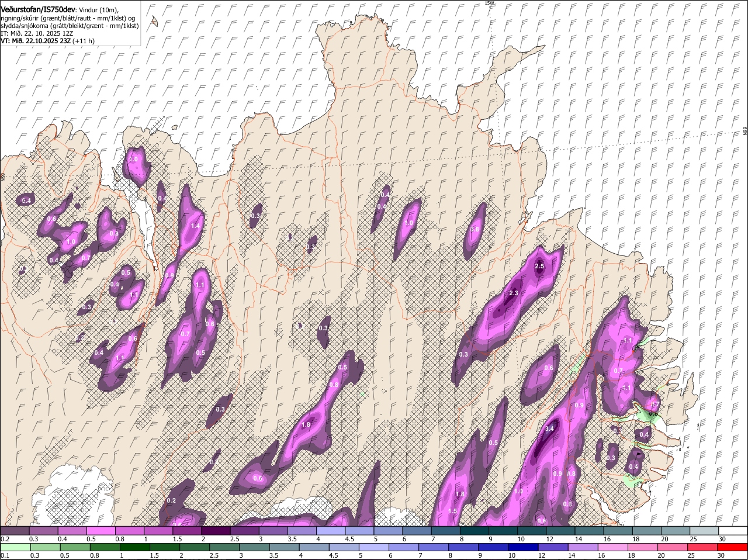Pick the upper legend swatch between 25 and 30
The image size is (748, 560).
click(x=704, y=531)
